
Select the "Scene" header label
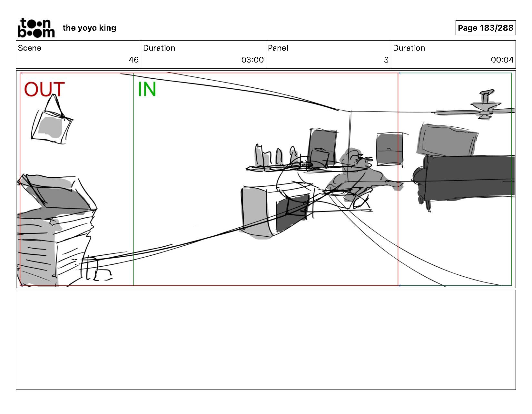(30, 48)
